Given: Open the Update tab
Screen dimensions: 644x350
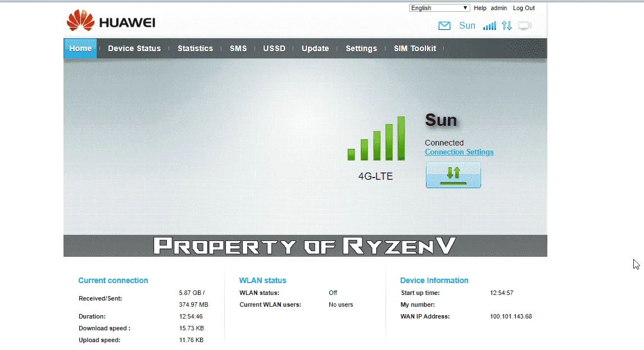Looking at the screenshot, I should pos(315,48).
